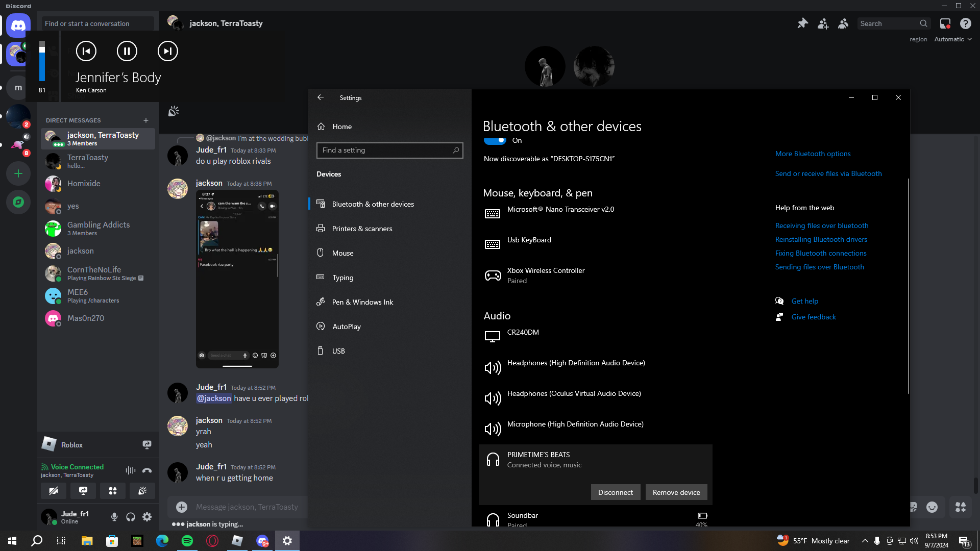This screenshot has width=980, height=551.
Task: Click Disconnect for PRIMETIME'S BEATS
Action: pyautogui.click(x=615, y=492)
